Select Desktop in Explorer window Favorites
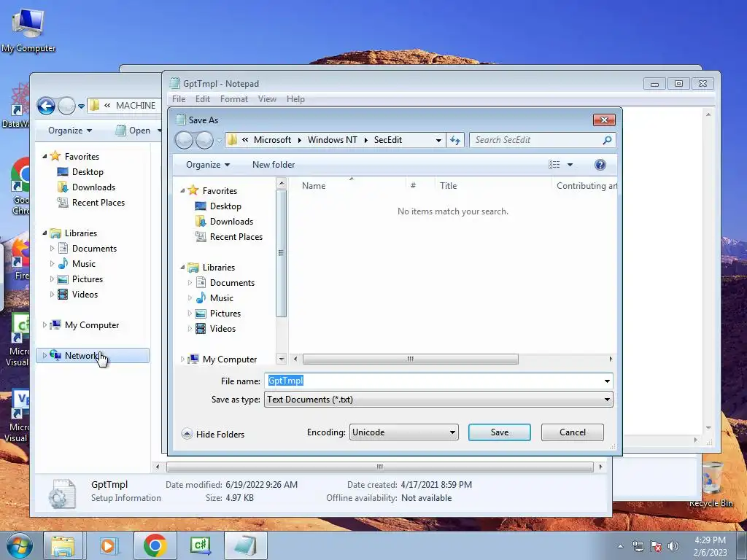 point(88,172)
